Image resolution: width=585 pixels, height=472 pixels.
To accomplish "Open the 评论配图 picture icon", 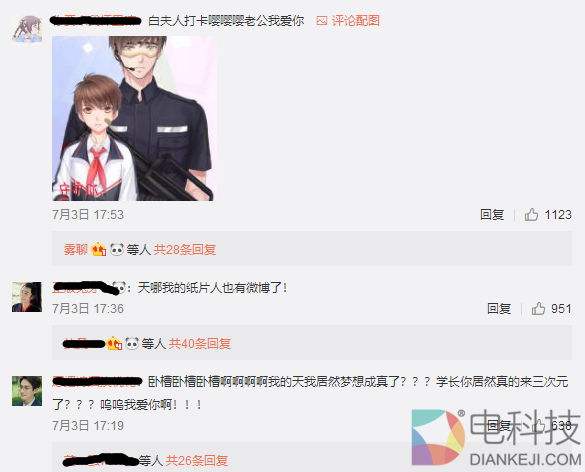I will pos(322,21).
